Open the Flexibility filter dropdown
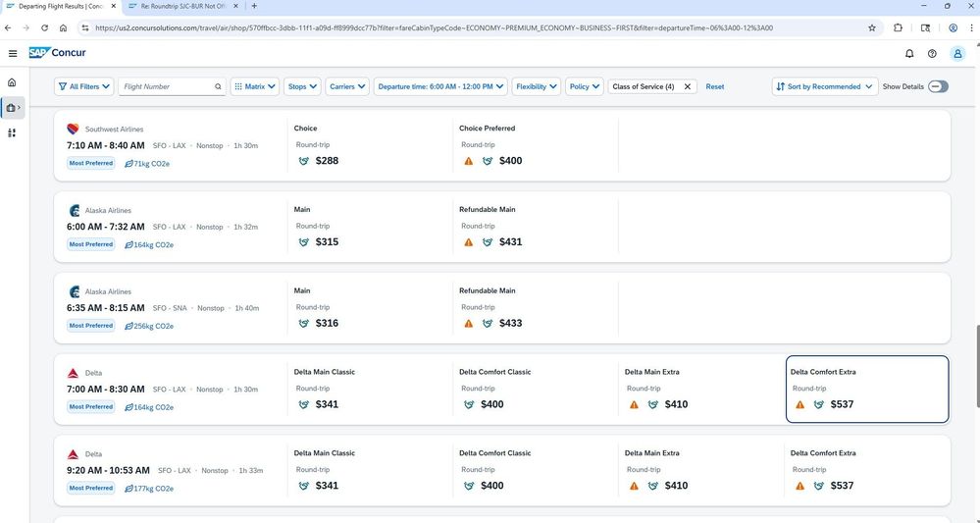This screenshot has width=980, height=523. [537, 87]
